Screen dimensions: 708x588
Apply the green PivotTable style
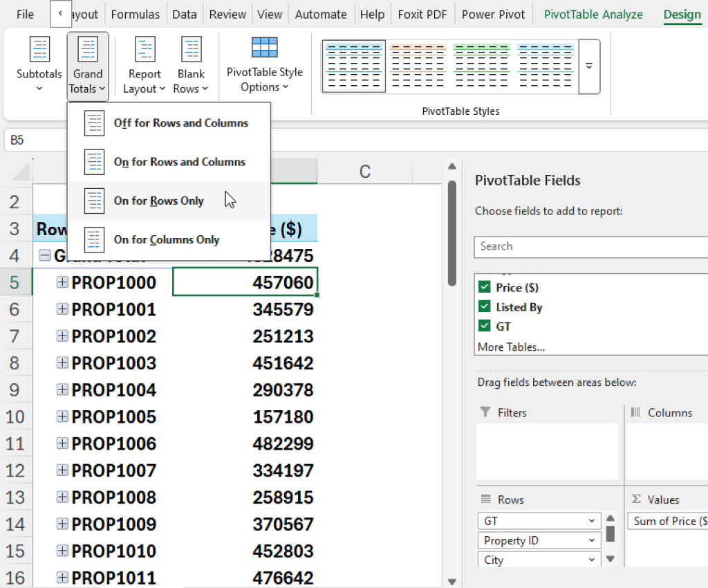click(x=482, y=66)
